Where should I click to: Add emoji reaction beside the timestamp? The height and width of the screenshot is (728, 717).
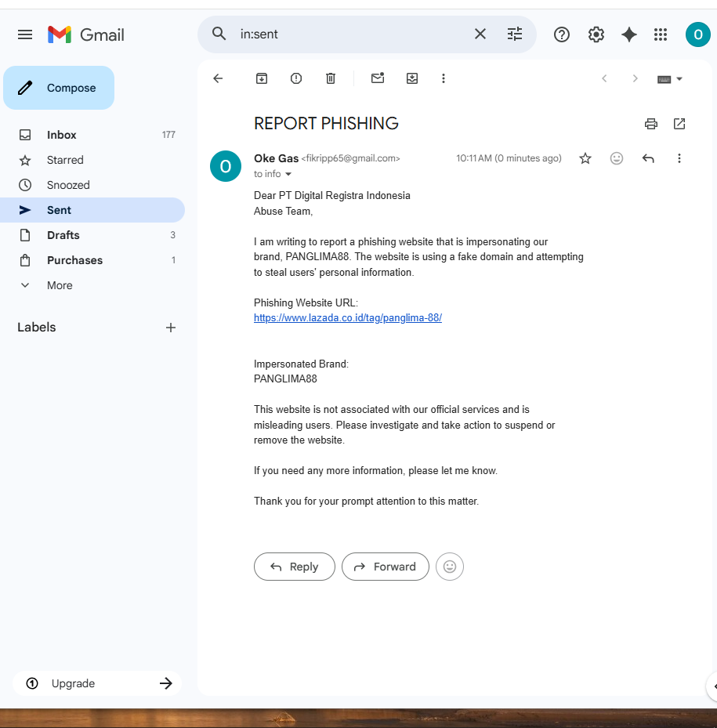(x=616, y=158)
